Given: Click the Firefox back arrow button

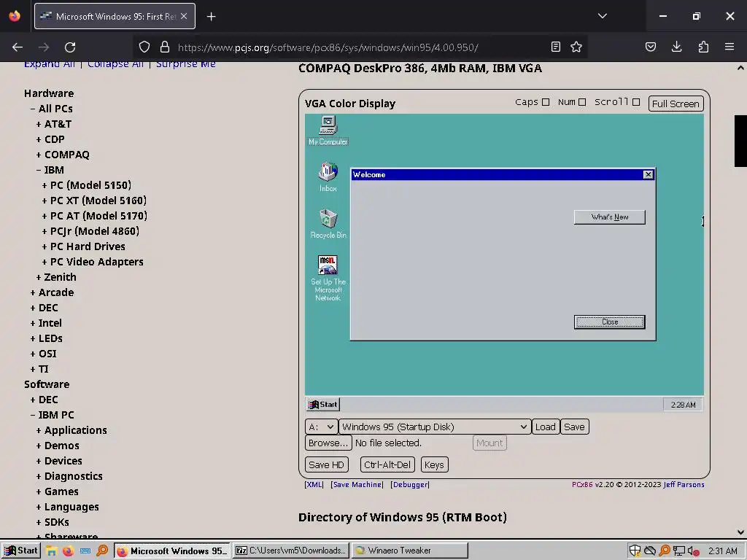Looking at the screenshot, I should point(18,47).
